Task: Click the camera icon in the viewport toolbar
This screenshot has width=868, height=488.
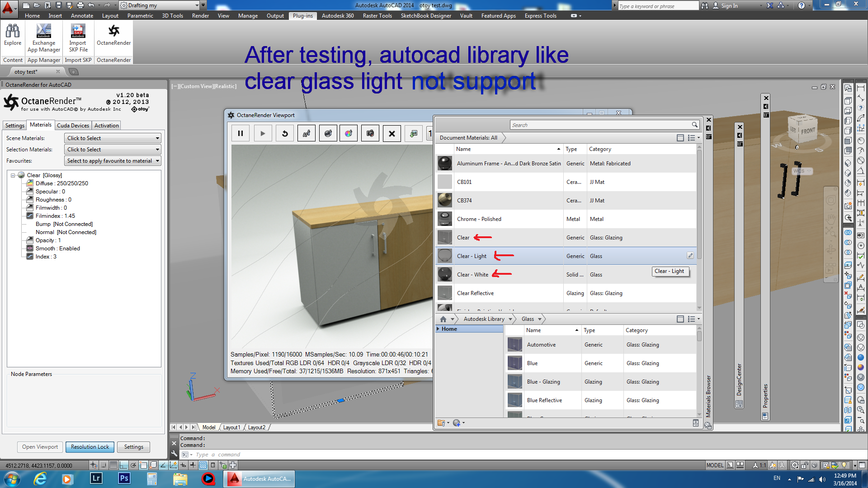Action: point(370,133)
